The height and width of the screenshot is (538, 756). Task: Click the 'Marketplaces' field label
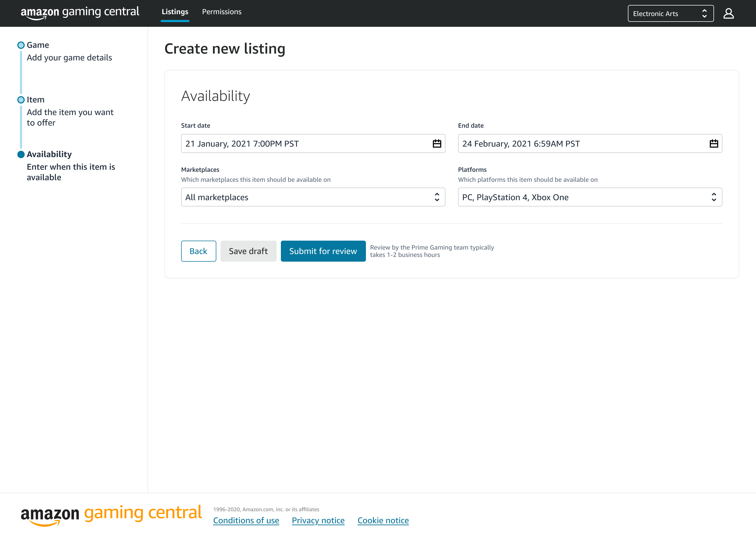coord(200,170)
